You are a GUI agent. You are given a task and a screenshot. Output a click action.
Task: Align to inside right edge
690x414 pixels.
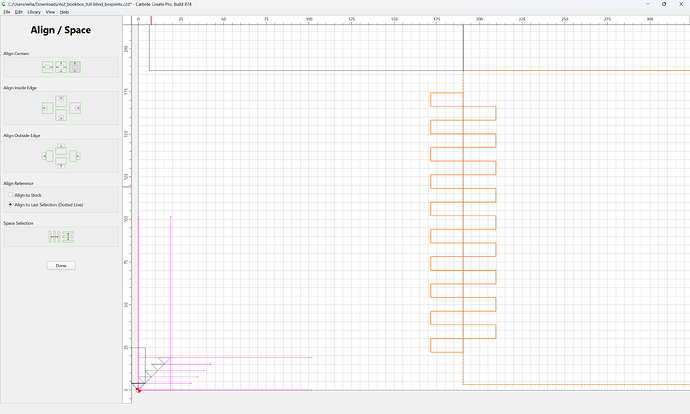coord(75,108)
